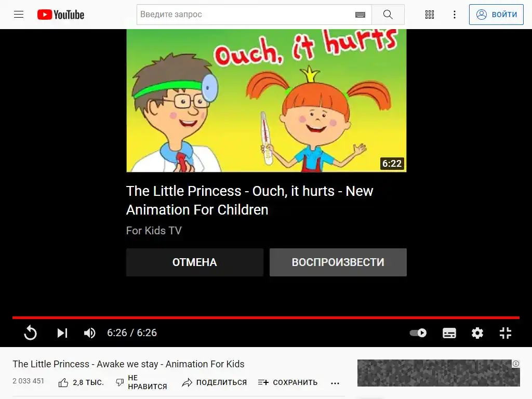Open the hamburger guide menu

point(19,14)
